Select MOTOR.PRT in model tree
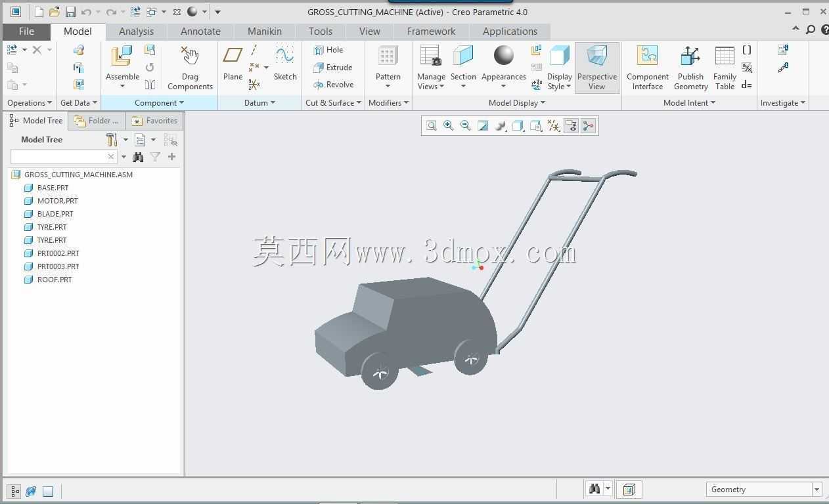This screenshot has width=829, height=504. (57, 201)
